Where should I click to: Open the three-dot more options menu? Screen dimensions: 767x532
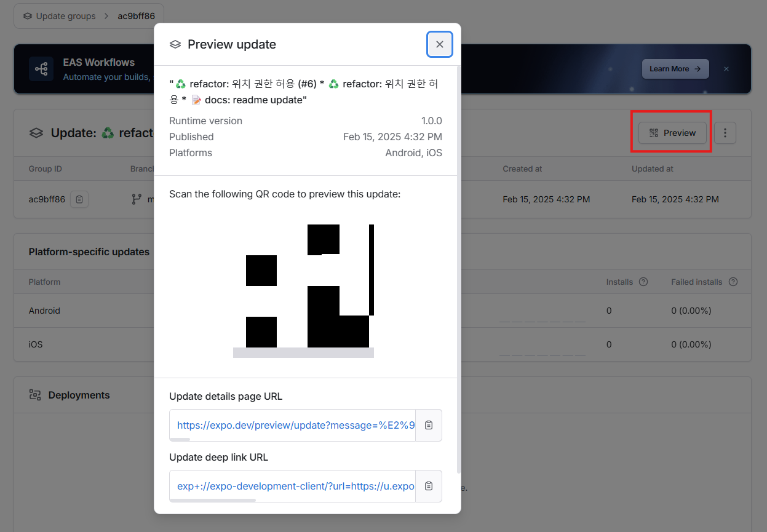[x=725, y=133]
